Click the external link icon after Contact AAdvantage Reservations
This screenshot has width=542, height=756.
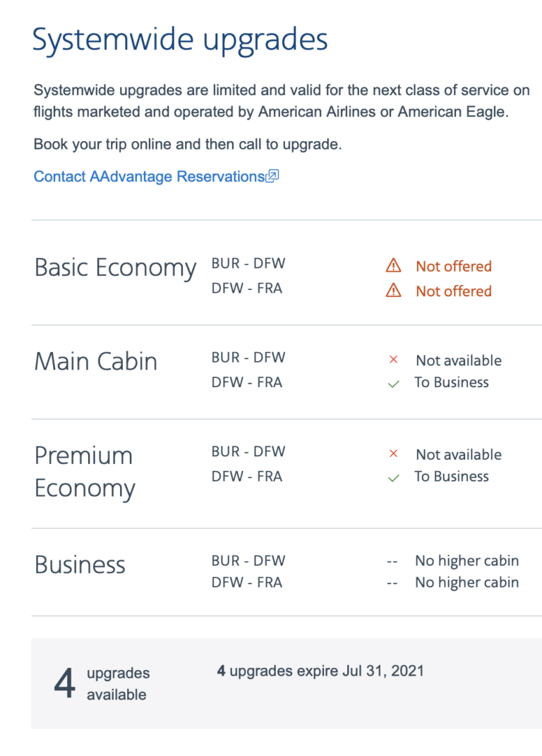pyautogui.click(x=274, y=176)
